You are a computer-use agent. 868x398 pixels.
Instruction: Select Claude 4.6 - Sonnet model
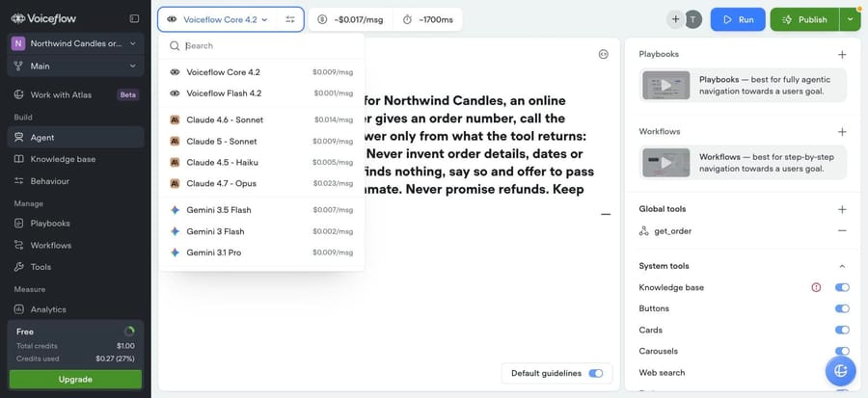pos(261,119)
